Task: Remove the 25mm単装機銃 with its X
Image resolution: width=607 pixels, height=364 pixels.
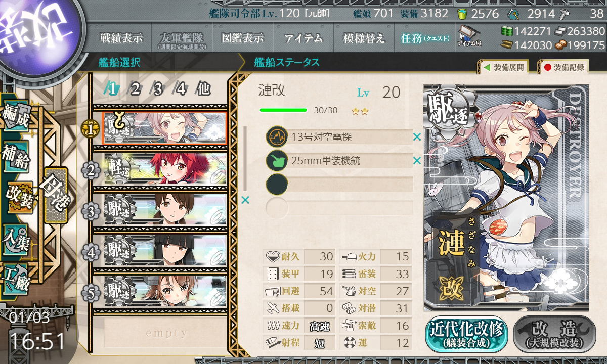Action: [x=417, y=161]
